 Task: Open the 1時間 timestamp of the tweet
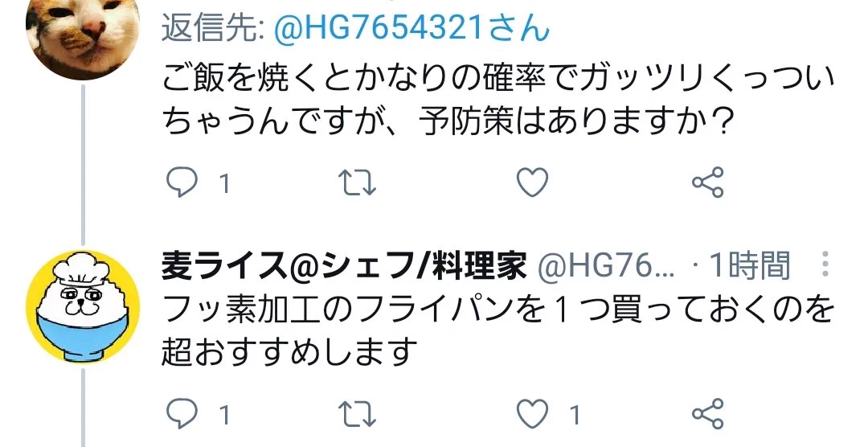750,266
